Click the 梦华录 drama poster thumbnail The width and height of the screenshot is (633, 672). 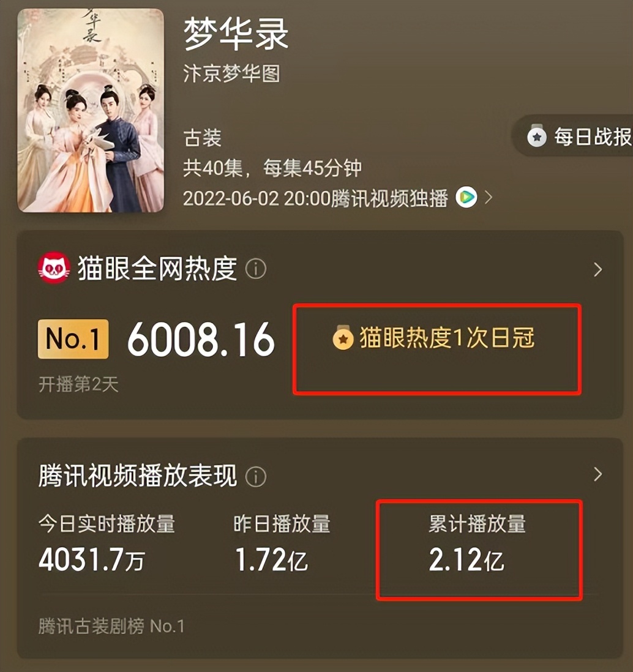(91, 111)
